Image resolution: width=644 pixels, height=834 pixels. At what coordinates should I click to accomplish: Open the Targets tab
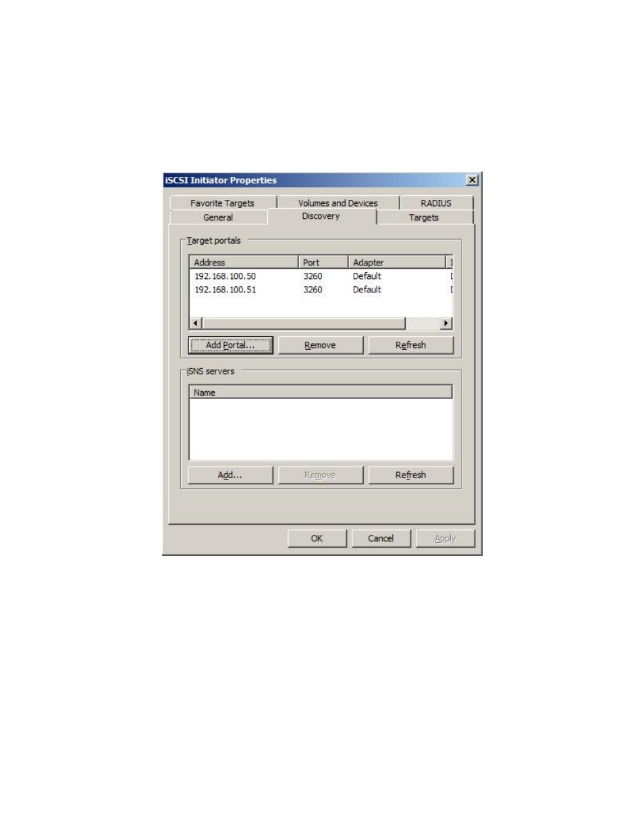(x=423, y=217)
